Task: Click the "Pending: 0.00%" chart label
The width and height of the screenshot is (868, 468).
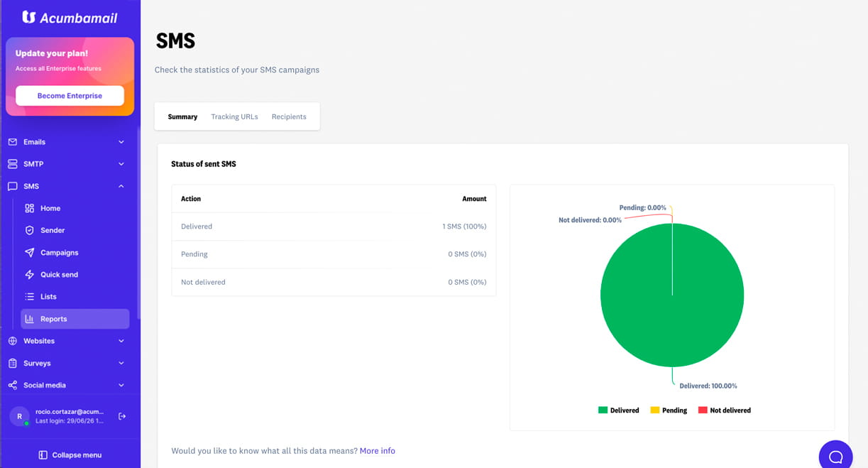Action: (643, 208)
